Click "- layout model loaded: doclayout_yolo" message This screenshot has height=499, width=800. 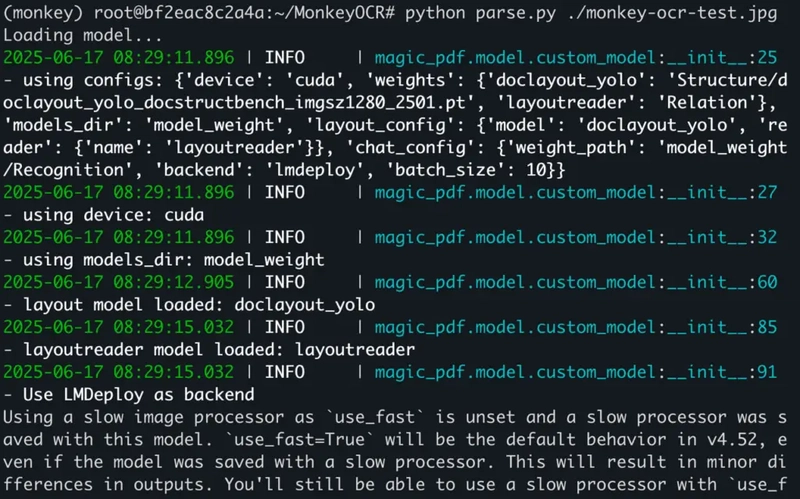[x=189, y=305]
